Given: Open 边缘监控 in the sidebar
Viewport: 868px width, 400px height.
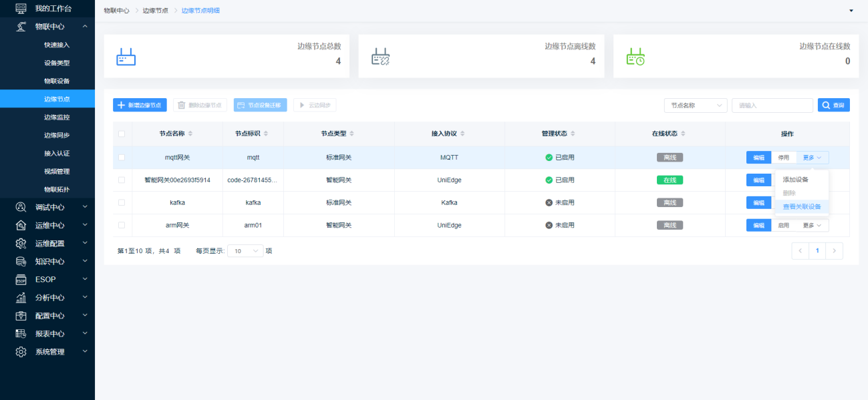Looking at the screenshot, I should click(57, 117).
